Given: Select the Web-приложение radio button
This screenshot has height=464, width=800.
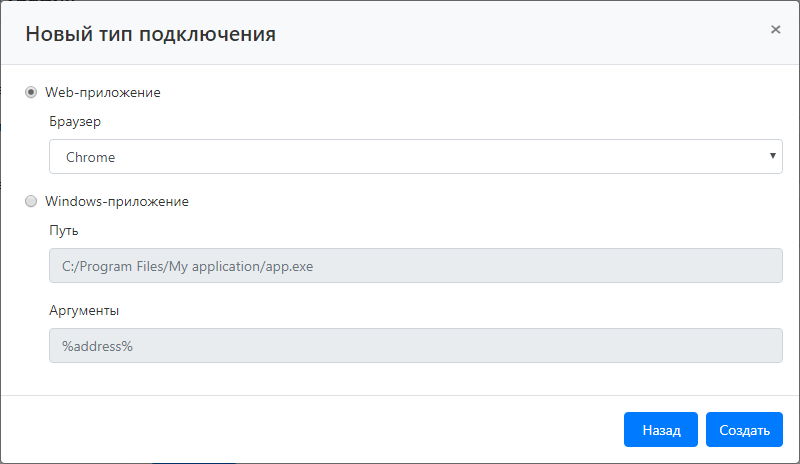Looking at the screenshot, I should (x=31, y=92).
